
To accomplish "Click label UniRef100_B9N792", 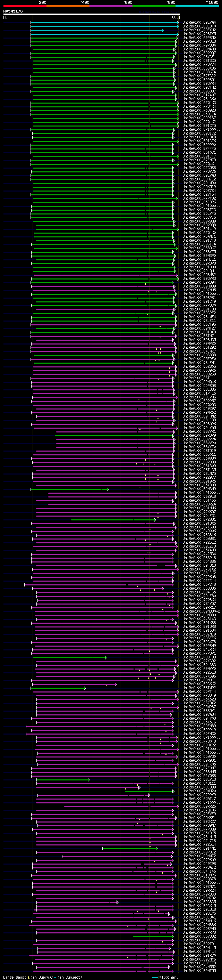I will 199,898.
